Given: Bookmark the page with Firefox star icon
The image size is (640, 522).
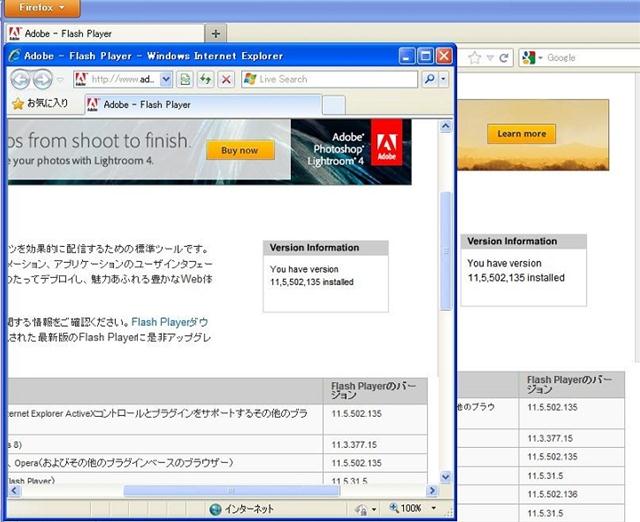Looking at the screenshot, I should tap(474, 58).
